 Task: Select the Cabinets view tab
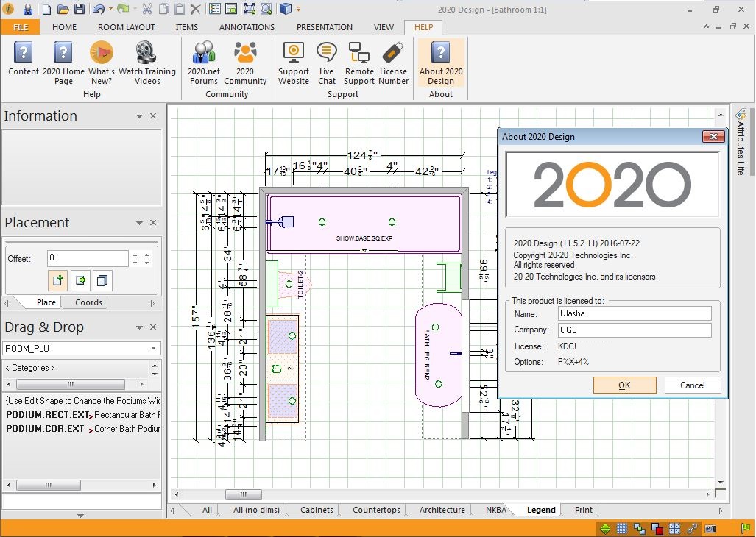pos(317,510)
